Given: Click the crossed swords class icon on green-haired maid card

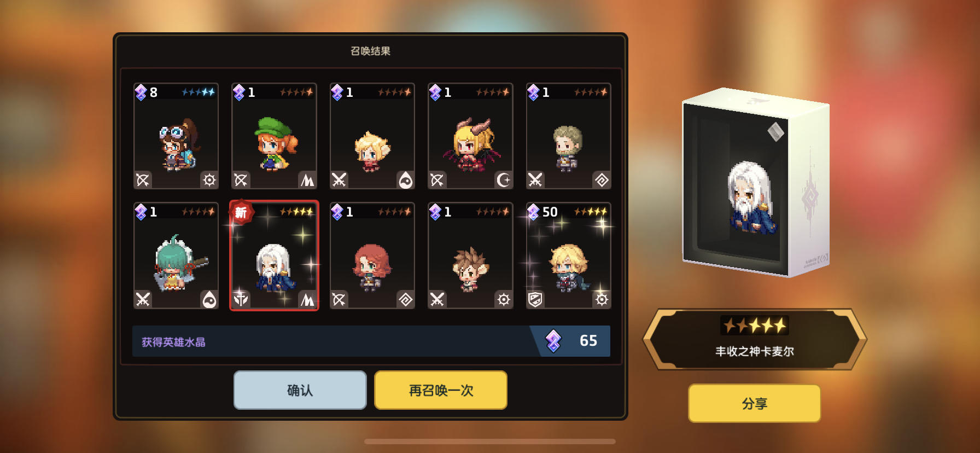Looking at the screenshot, I should pyautogui.click(x=143, y=299).
